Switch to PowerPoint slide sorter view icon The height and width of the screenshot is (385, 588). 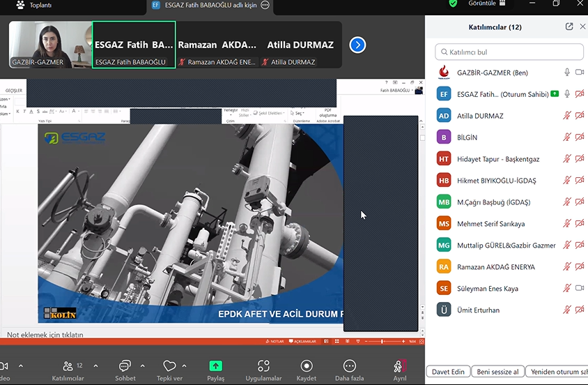point(336,342)
